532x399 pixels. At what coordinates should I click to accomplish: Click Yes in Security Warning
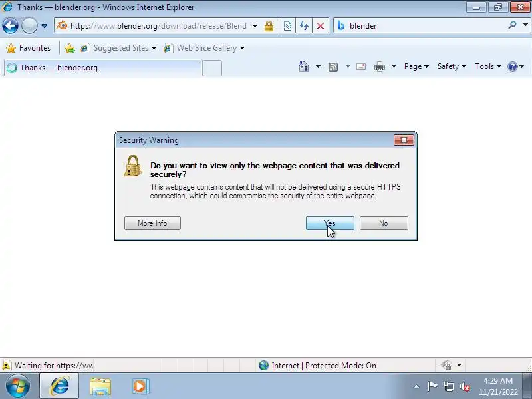click(330, 223)
